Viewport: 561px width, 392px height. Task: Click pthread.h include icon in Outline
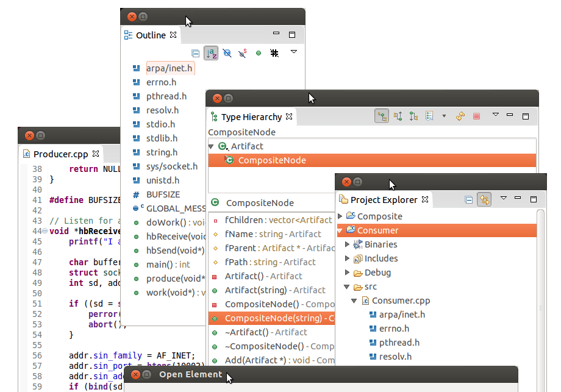(x=136, y=96)
